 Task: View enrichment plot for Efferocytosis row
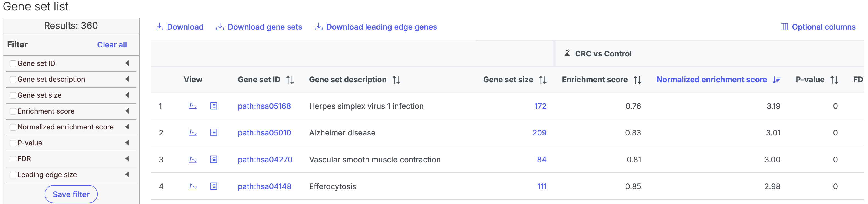[192, 186]
